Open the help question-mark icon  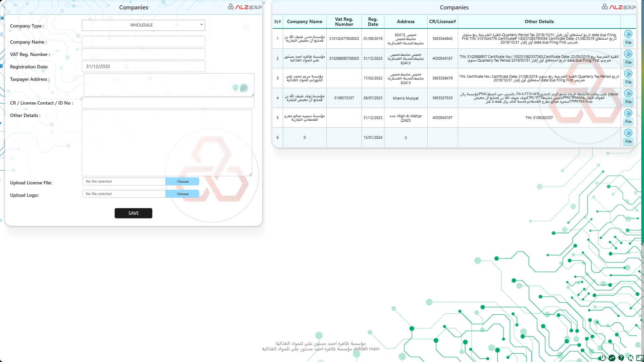621,358
